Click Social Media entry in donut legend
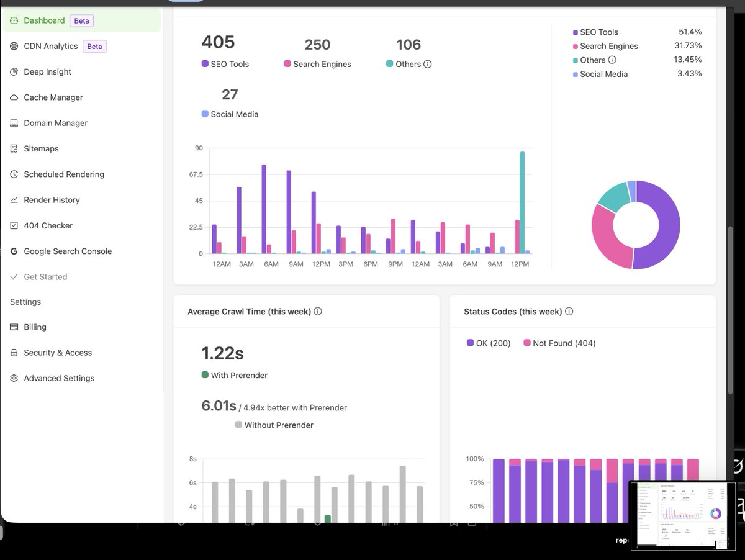 click(600, 74)
